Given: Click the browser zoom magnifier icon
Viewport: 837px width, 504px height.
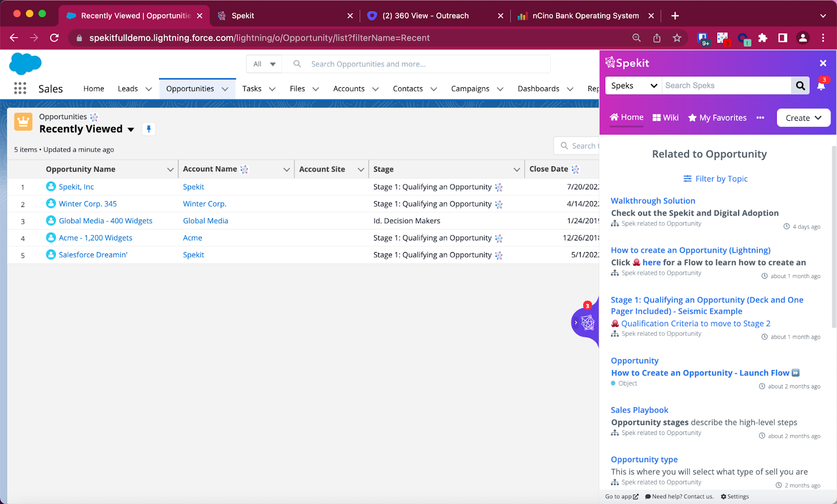Looking at the screenshot, I should (637, 38).
